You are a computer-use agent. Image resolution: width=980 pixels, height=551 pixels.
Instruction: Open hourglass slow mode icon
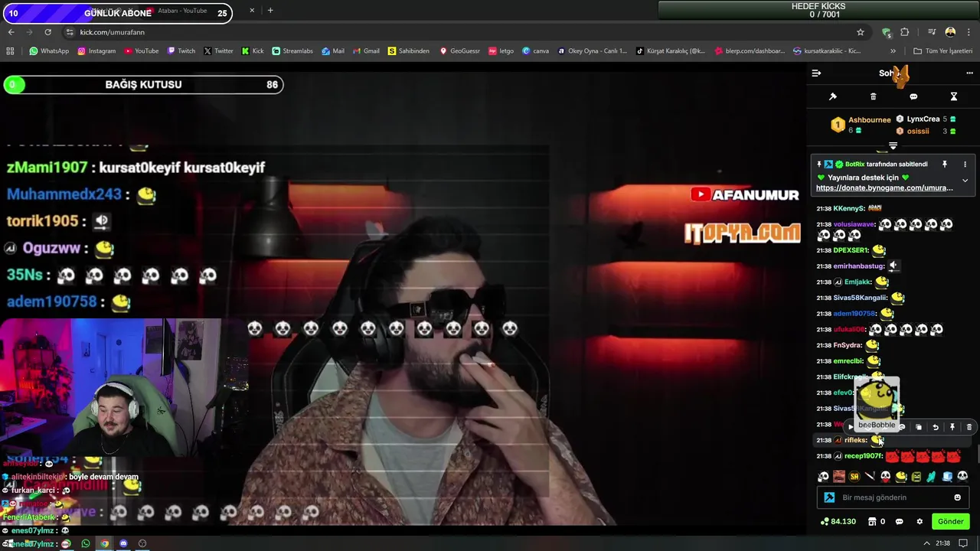pos(954,96)
